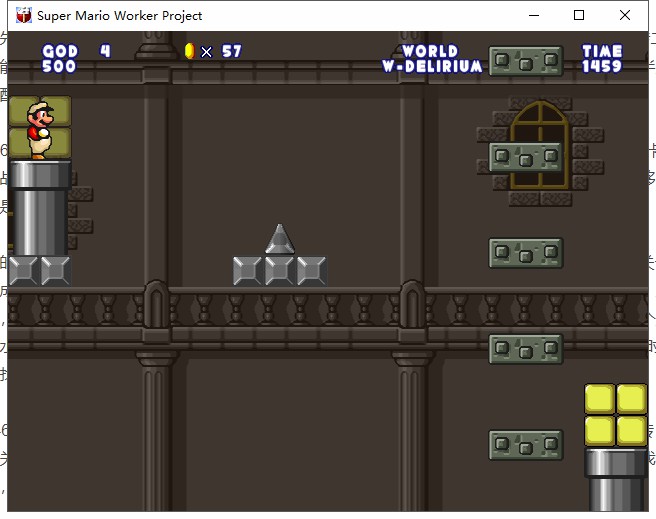The image size is (656, 519).
Task: Click the TIME 1459 counter
Action: click(x=602, y=59)
